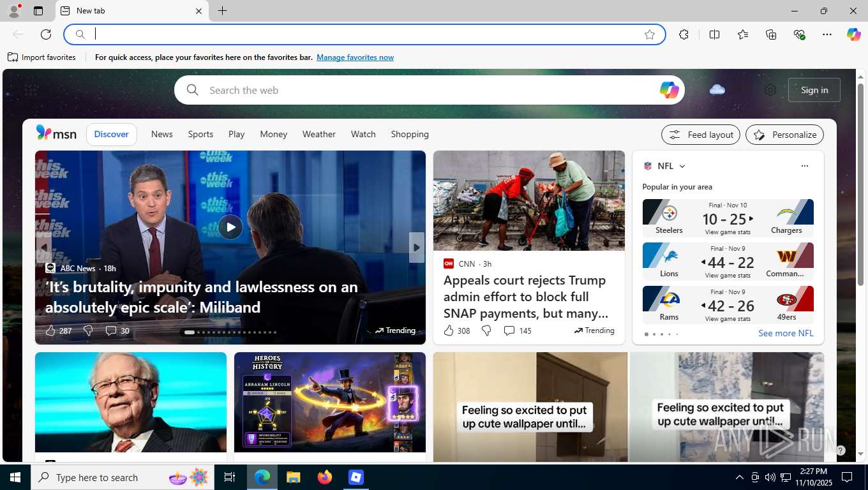Image resolution: width=868 pixels, height=490 pixels.
Task: Focus the browser address bar
Action: (364, 34)
